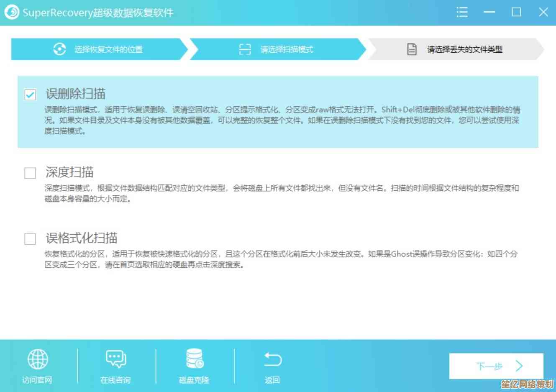The height and width of the screenshot is (392, 556).
Task: Click the 访问官网 text label
Action: [x=37, y=380]
